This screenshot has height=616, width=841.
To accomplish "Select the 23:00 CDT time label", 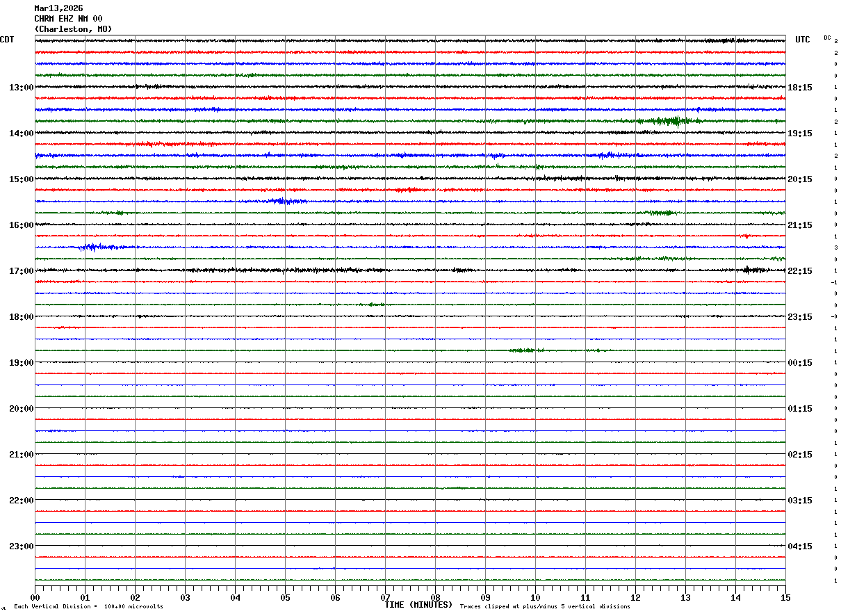I will coord(22,546).
